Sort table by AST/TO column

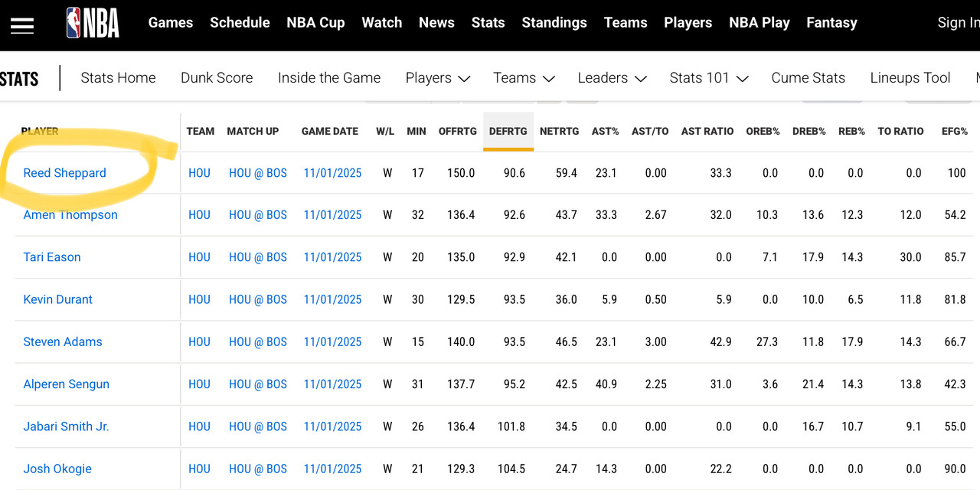coord(650,132)
